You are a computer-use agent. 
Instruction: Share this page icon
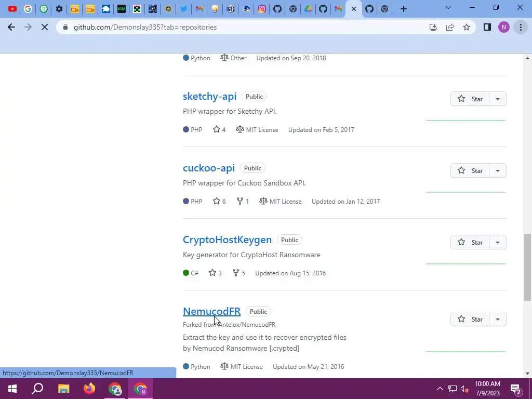point(450,27)
